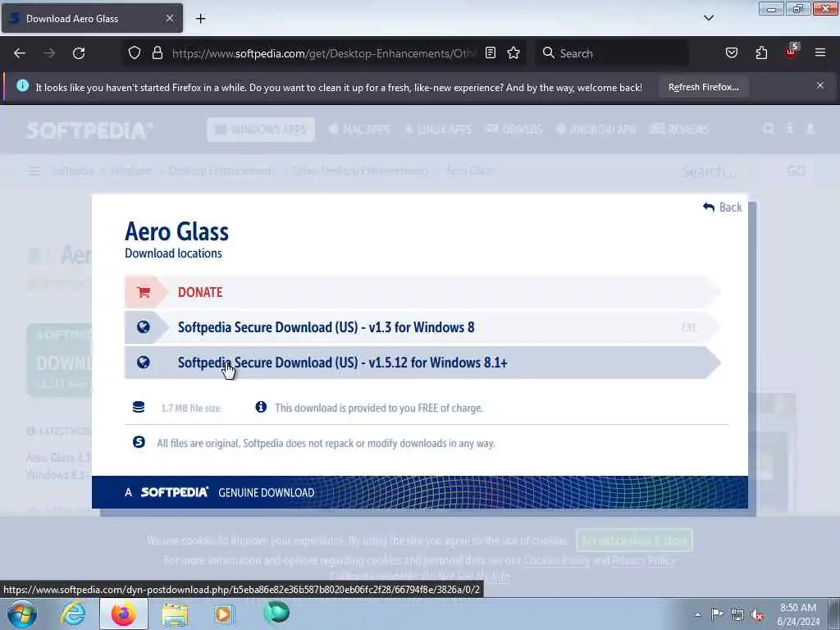Screen dimensions: 840x630
Task: Go back using browser back arrow
Action: 20,53
